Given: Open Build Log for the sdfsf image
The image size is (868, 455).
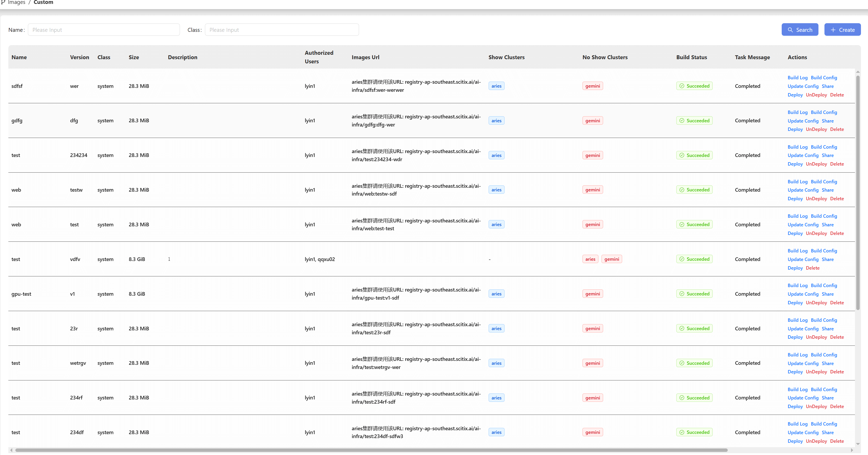Looking at the screenshot, I should click(x=797, y=77).
